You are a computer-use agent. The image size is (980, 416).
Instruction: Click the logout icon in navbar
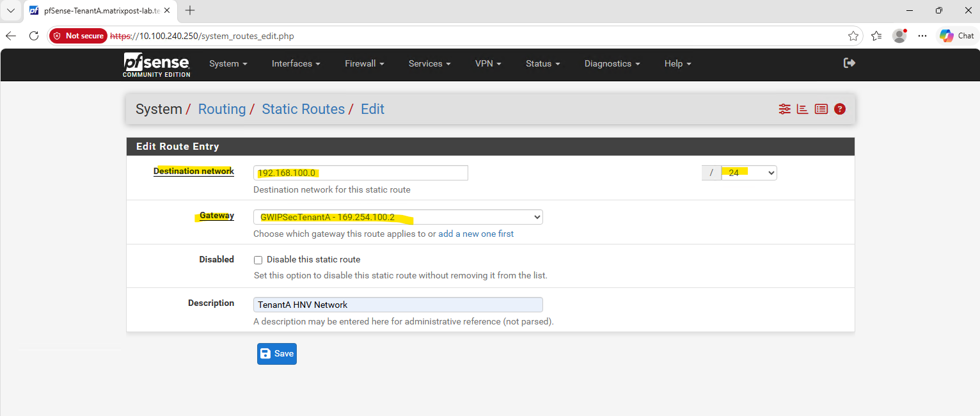[x=850, y=63]
